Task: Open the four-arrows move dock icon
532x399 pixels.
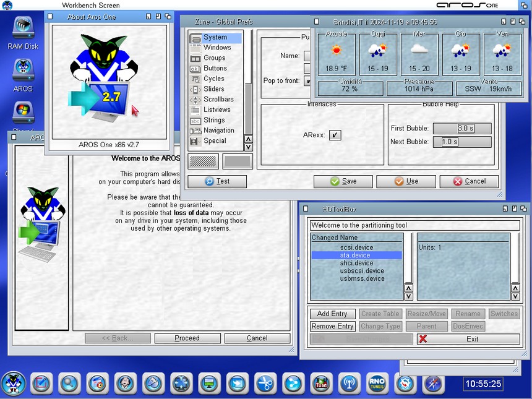Action: pyautogui.click(x=181, y=384)
